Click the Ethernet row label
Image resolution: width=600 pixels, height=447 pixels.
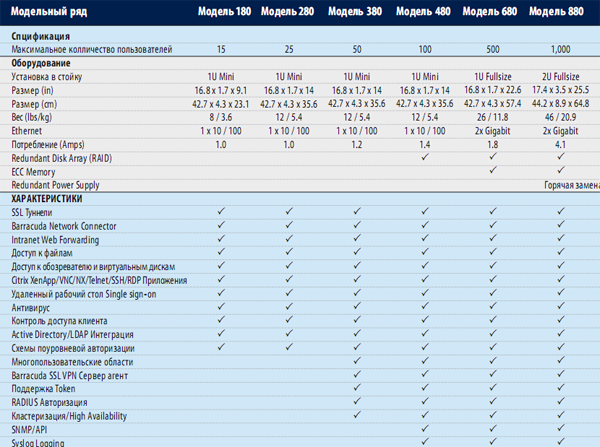point(26,131)
